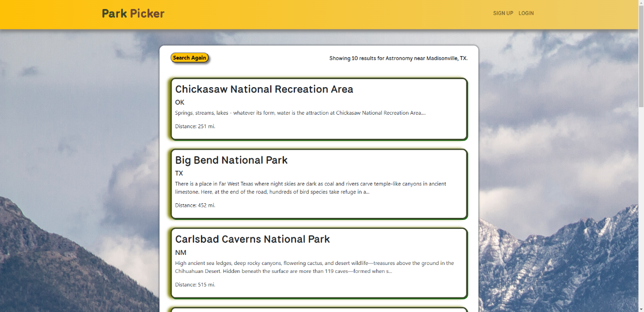The width and height of the screenshot is (644, 312).
Task: Click the OK state label under Chickasaw
Action: tap(179, 102)
